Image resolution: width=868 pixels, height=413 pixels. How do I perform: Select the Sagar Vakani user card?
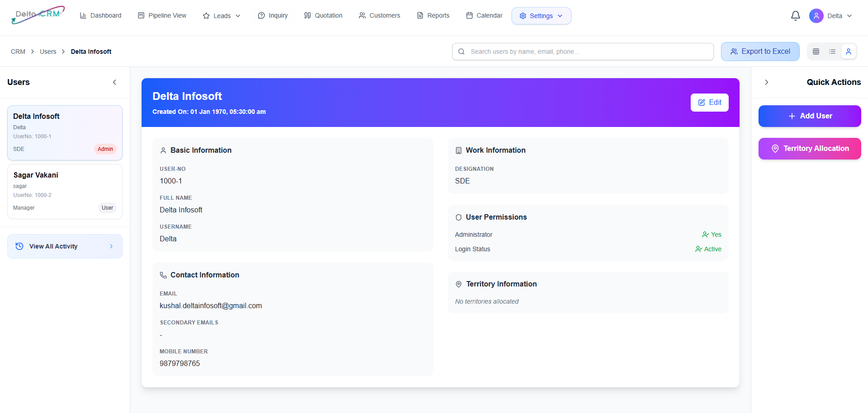pyautogui.click(x=65, y=191)
